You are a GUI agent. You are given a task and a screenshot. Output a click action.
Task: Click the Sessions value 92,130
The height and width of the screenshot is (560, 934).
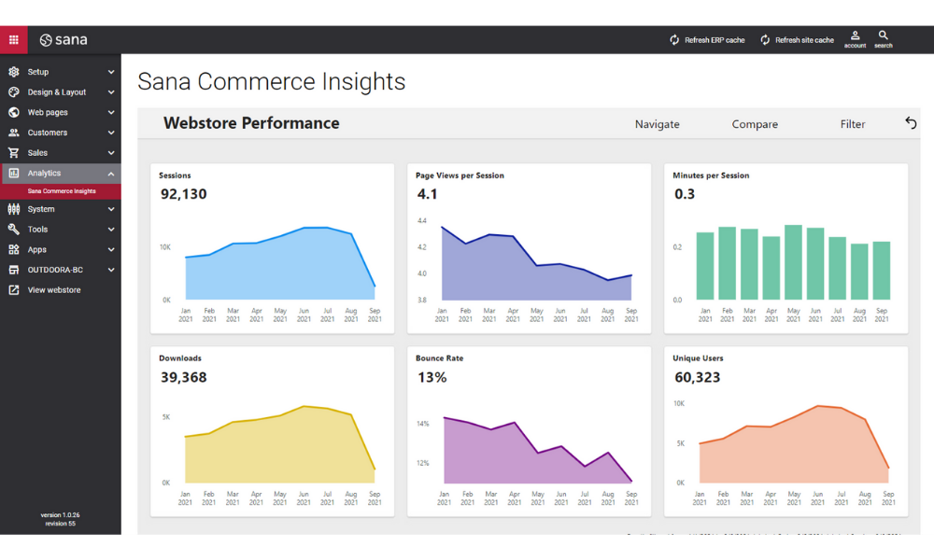183,194
